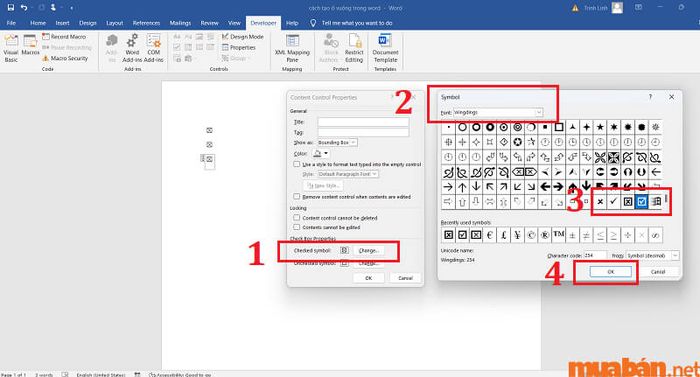The image size is (700, 377).
Task: Click the Undo arrow icon
Action: click(24, 8)
